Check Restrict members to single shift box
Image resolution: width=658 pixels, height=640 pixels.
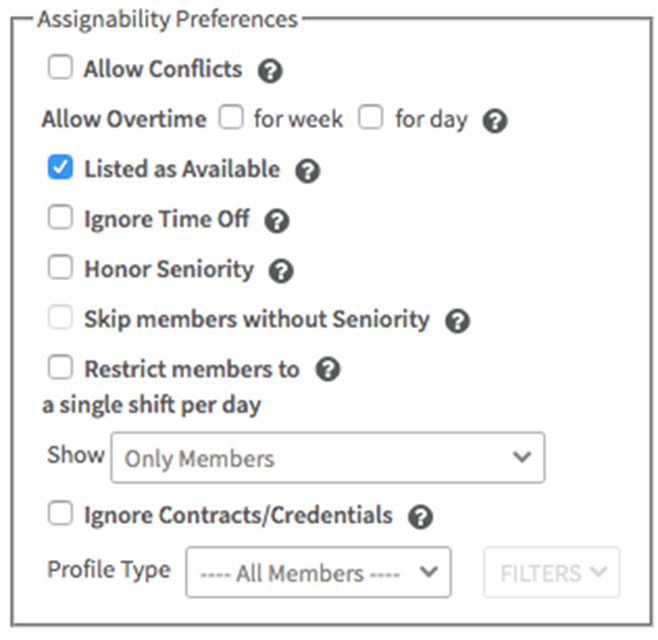coord(60,368)
